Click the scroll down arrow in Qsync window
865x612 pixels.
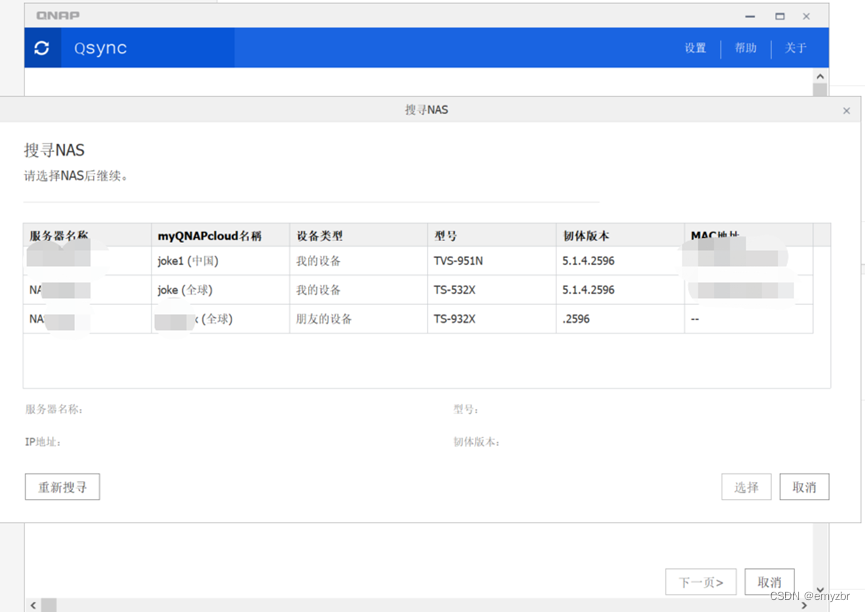(820, 590)
